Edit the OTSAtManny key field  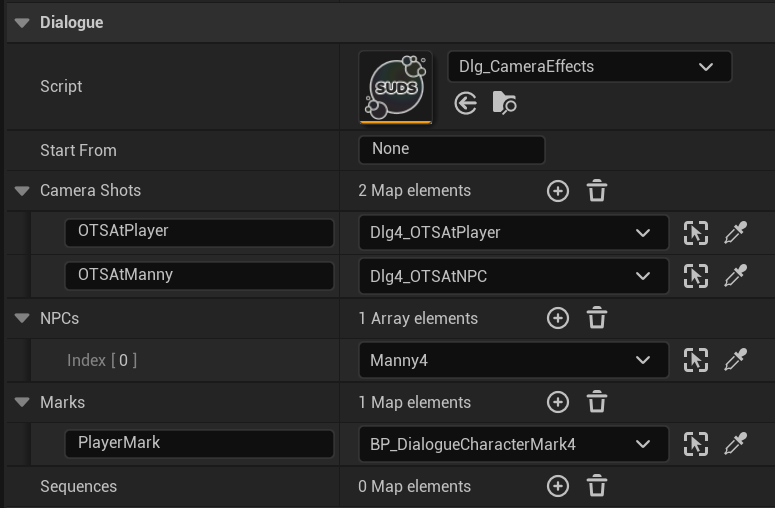198,275
